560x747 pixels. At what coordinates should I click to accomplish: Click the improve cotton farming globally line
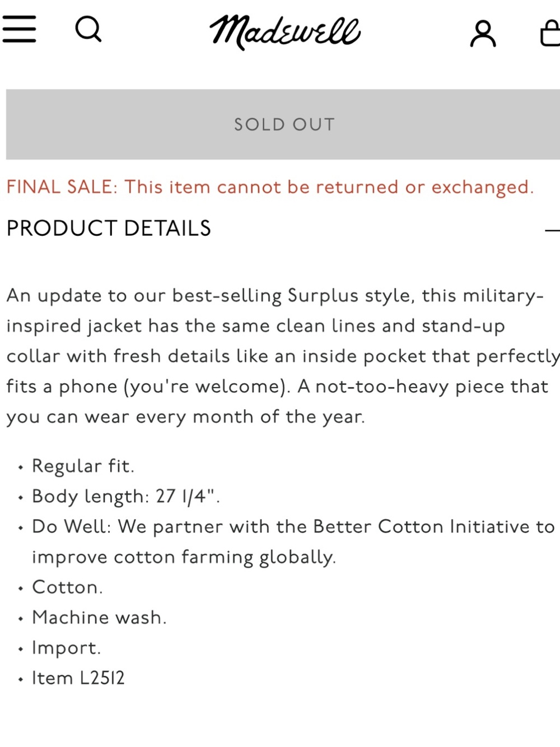pos(184,557)
